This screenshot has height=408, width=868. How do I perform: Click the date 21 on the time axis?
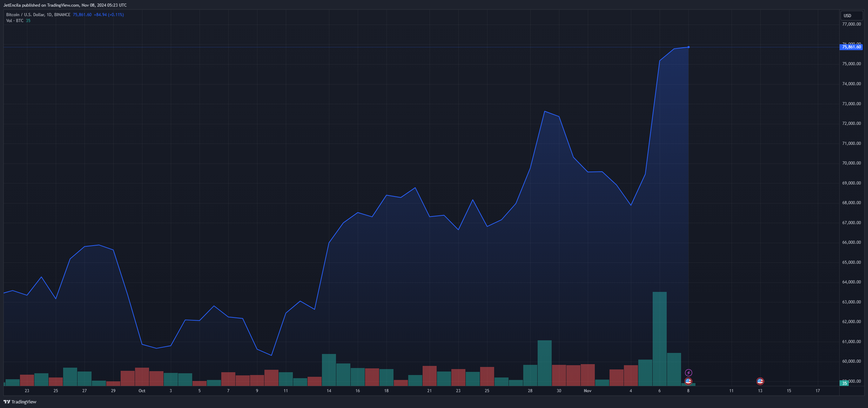click(x=429, y=390)
